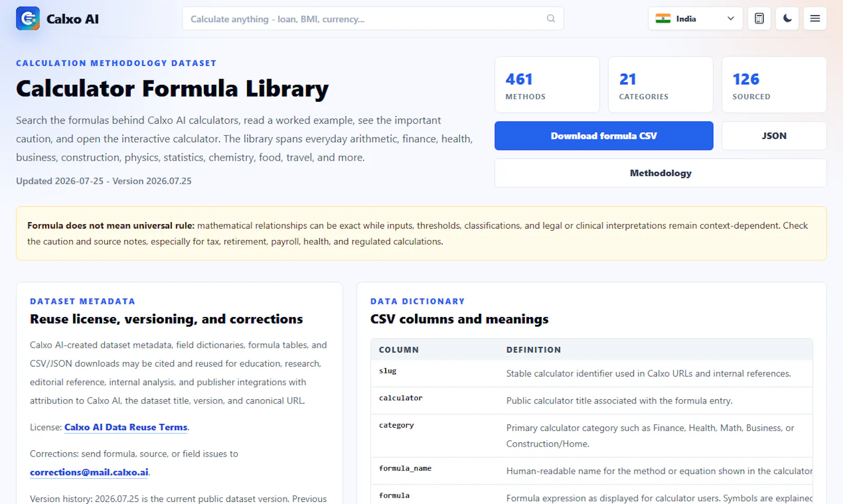Click Calculator Formula Library heading

(172, 88)
